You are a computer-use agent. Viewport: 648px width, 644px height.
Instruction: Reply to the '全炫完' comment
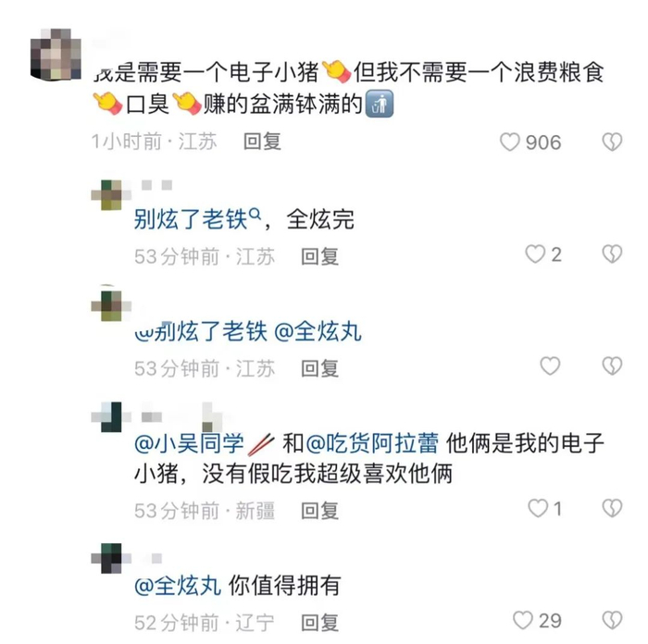click(x=319, y=256)
